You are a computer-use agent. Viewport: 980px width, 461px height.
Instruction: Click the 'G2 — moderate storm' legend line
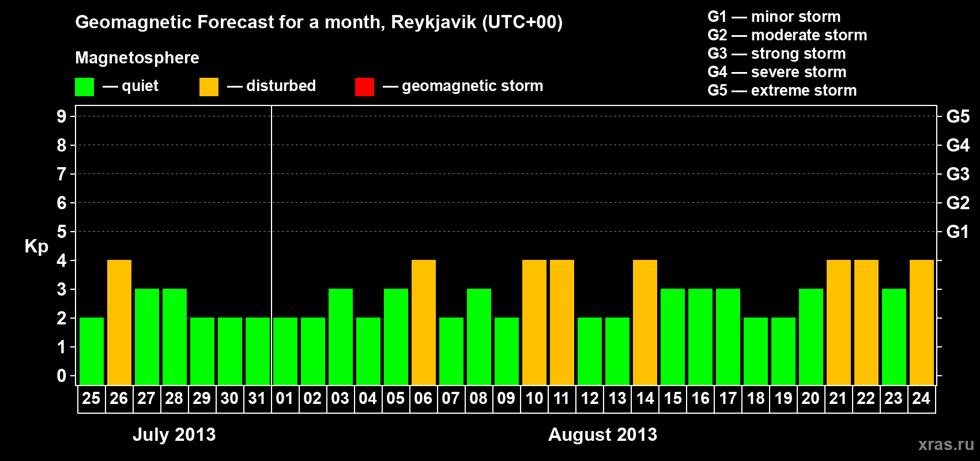tap(787, 35)
